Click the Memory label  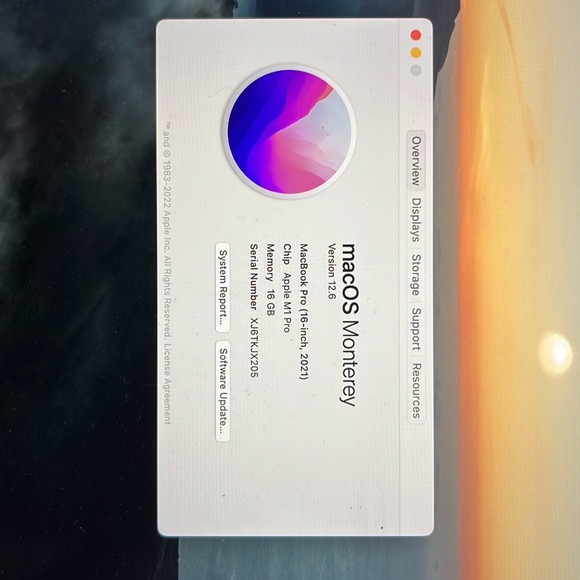(x=270, y=262)
